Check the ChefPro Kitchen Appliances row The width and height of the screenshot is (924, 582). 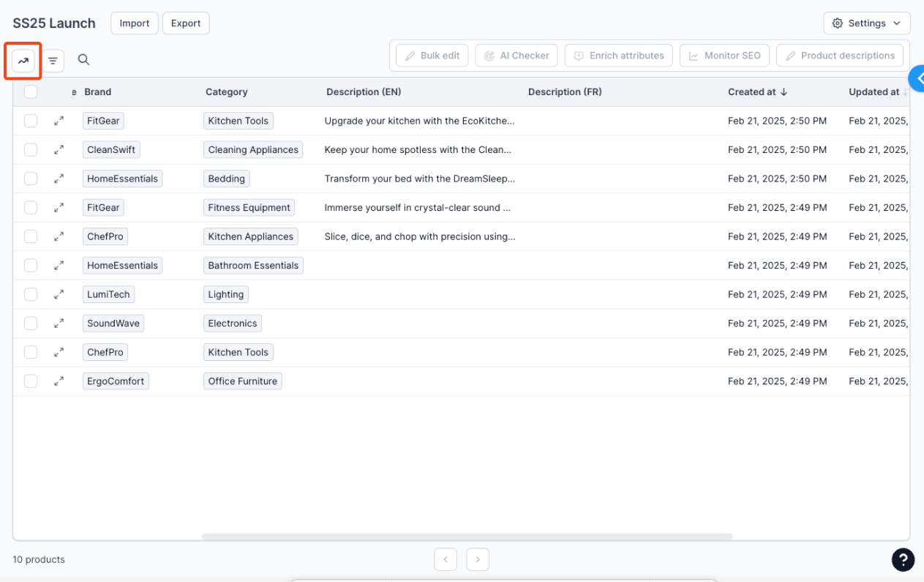pyautogui.click(x=31, y=236)
